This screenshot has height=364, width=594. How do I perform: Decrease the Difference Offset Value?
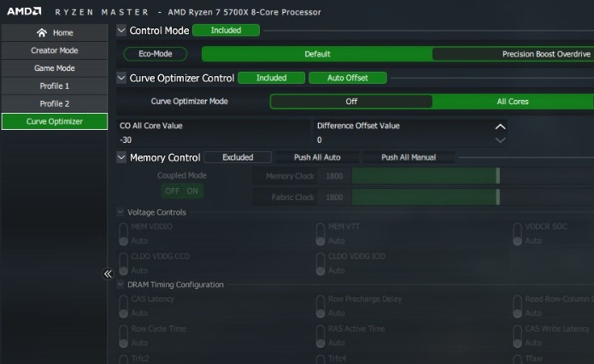(500, 140)
